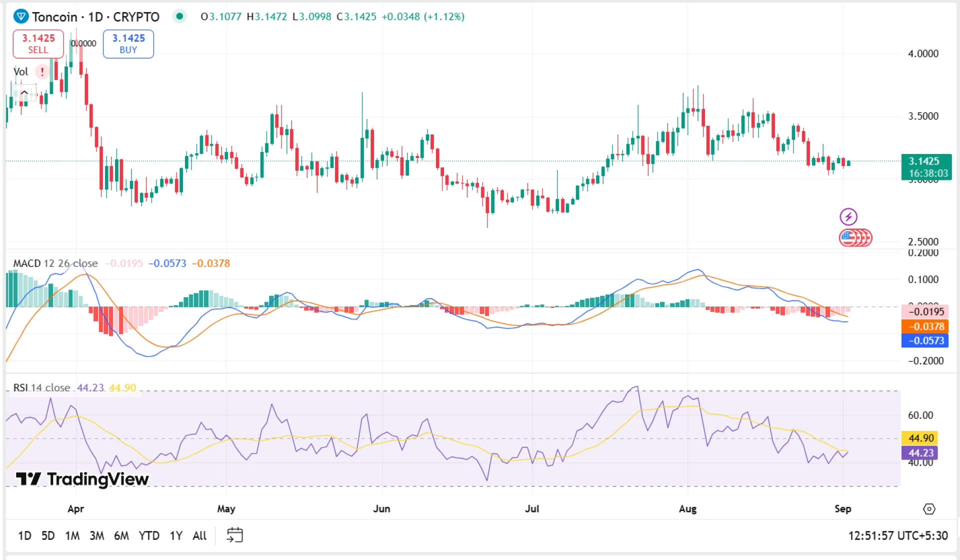Expand the collapsed Vol legend chevron
This screenshot has width=960, height=560.
click(23, 92)
